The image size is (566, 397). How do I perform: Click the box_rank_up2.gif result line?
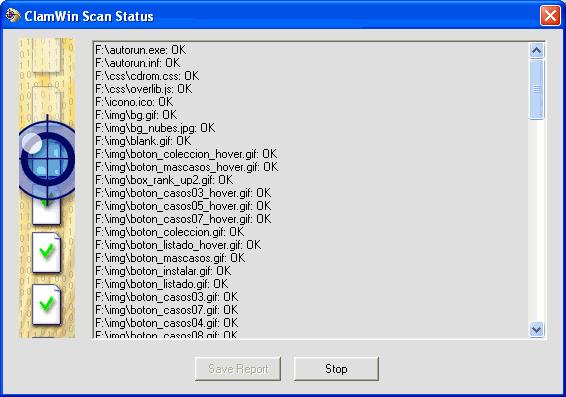(x=164, y=180)
